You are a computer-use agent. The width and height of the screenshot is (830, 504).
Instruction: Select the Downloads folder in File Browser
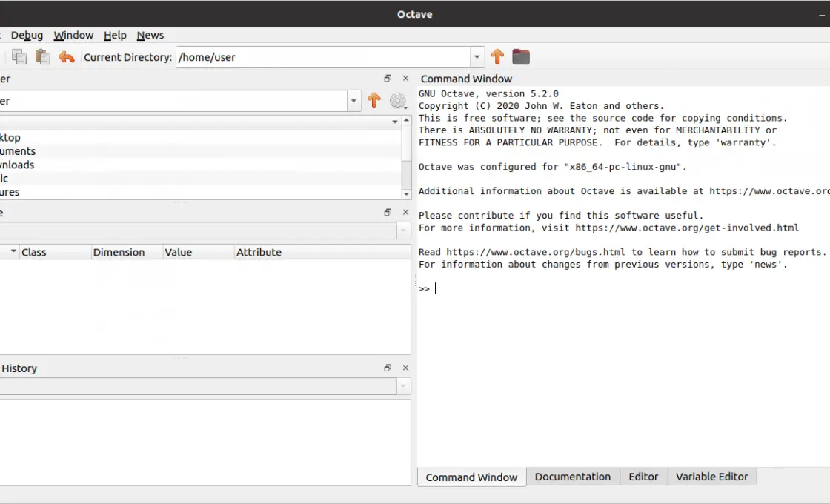point(17,165)
